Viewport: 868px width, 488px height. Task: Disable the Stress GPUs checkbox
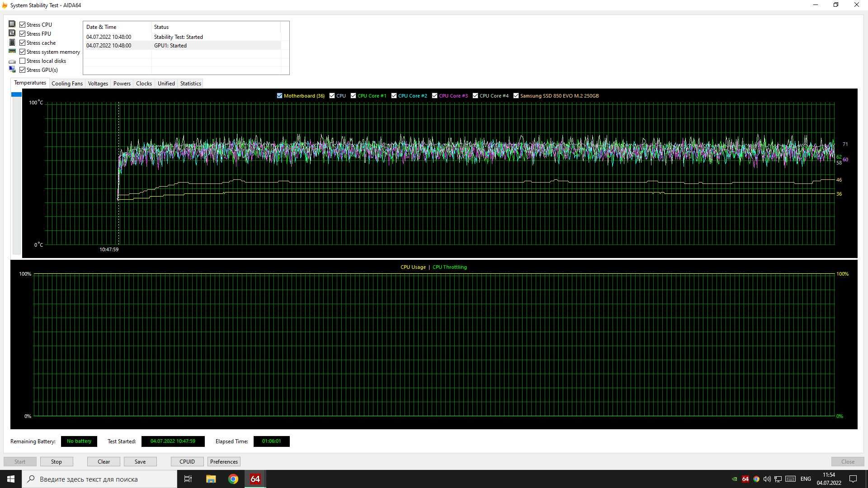click(23, 70)
